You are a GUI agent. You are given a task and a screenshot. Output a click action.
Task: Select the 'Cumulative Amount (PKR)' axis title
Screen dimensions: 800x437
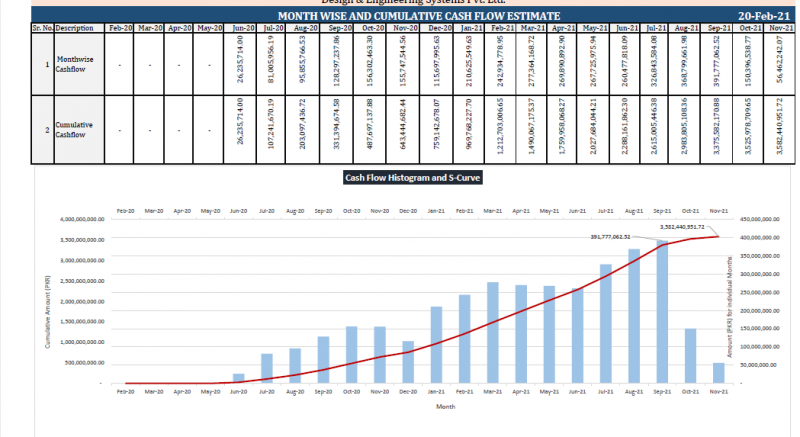48,312
